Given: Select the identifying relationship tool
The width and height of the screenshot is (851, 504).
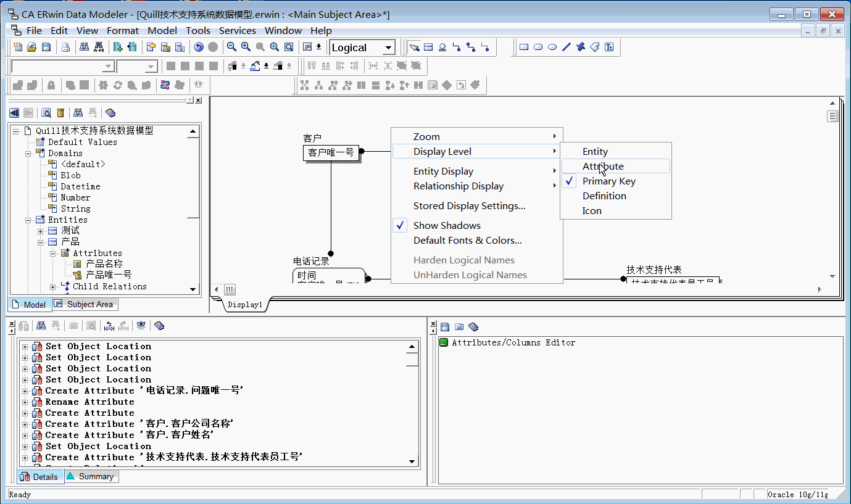Looking at the screenshot, I should tap(457, 48).
